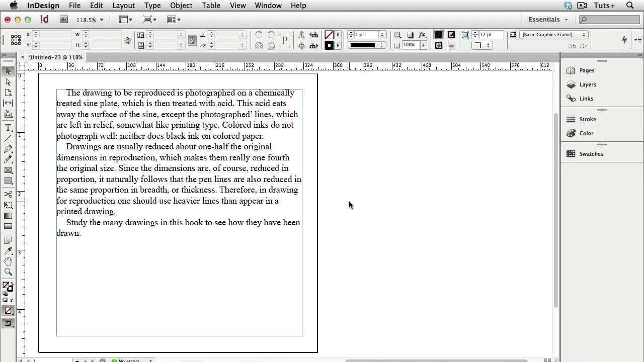644x362 pixels.
Task: Select the Zoom tool in the toolbox
Action: [8, 272]
